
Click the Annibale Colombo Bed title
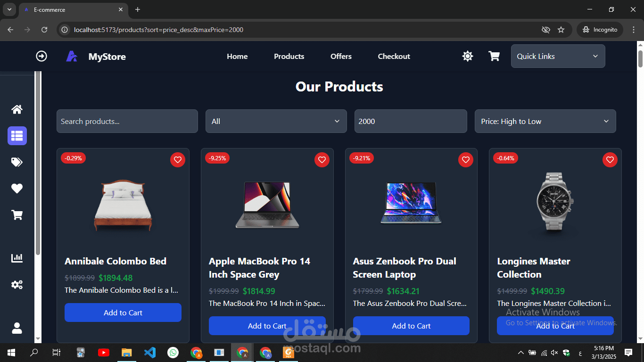point(116,261)
